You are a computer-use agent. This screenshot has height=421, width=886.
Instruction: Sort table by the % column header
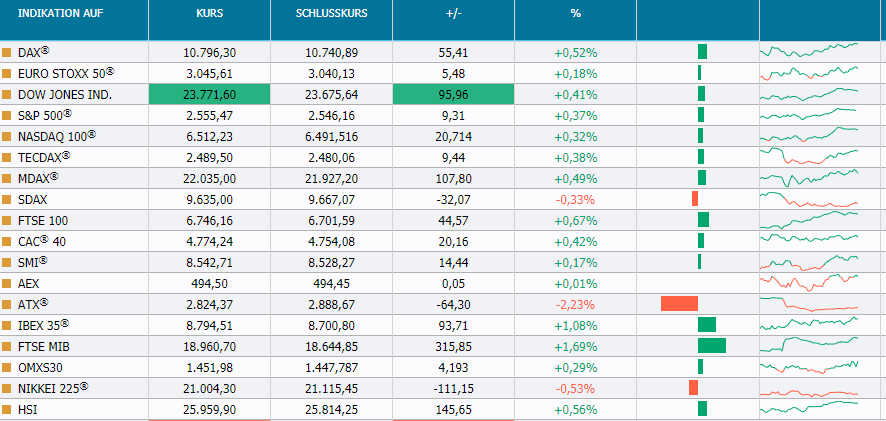(x=575, y=16)
